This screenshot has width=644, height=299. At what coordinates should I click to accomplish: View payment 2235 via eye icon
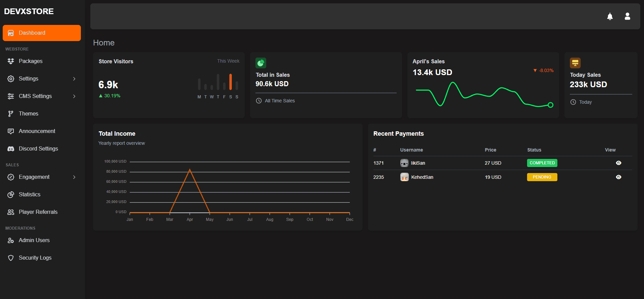[619, 177]
